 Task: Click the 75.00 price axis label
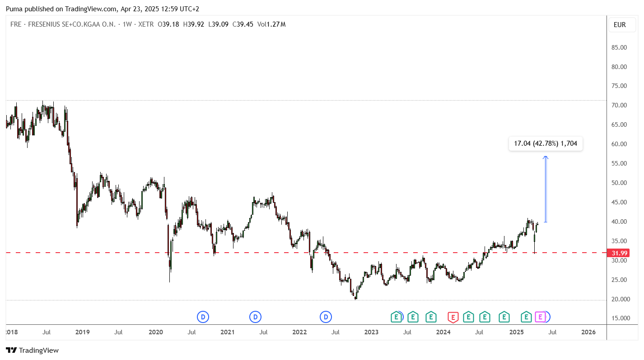(620, 86)
